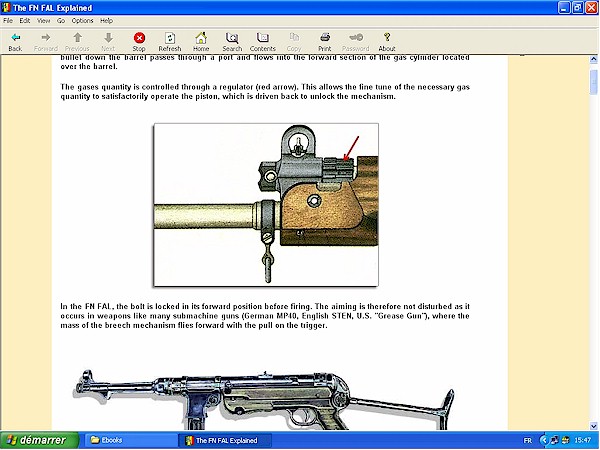The height and width of the screenshot is (450, 600).
Task: Stop loading with the red Stop icon
Action: click(x=139, y=42)
